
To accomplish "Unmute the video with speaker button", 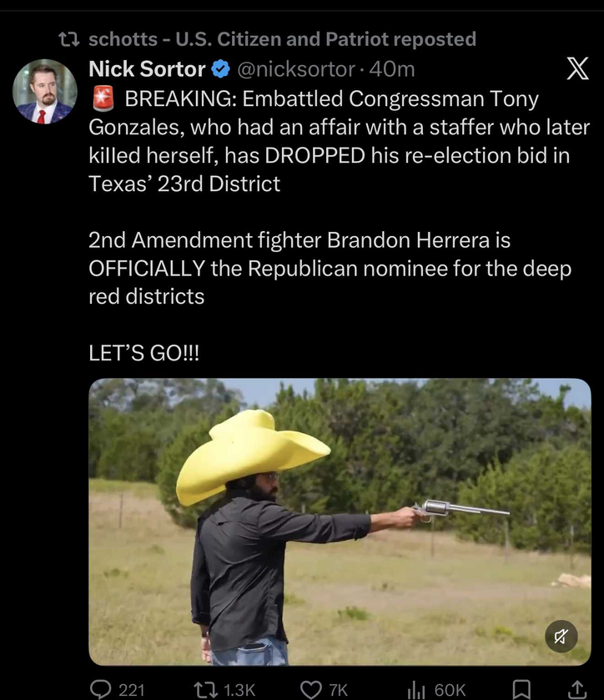I will click(561, 636).
